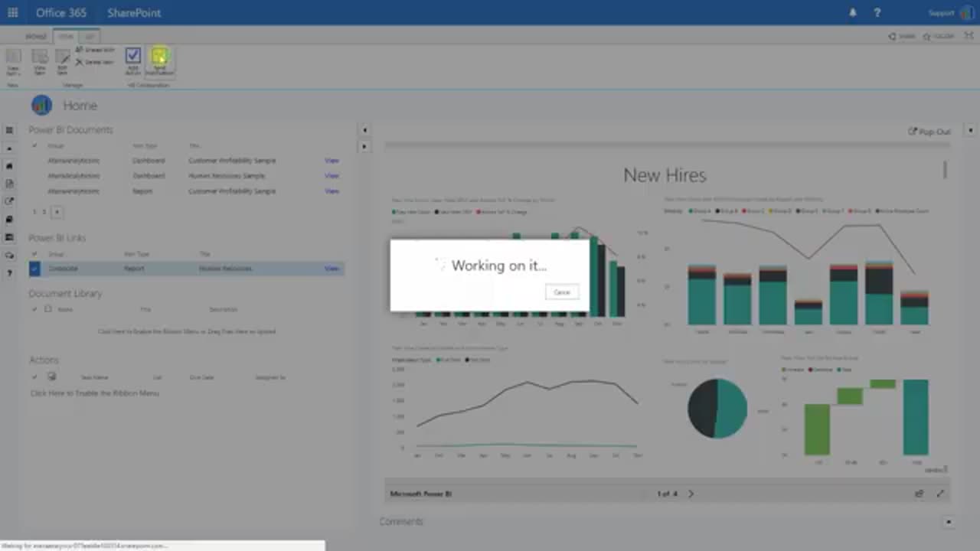Image resolution: width=980 pixels, height=551 pixels.
Task: Toggle select-all in Document Library header
Action: [x=34, y=309]
